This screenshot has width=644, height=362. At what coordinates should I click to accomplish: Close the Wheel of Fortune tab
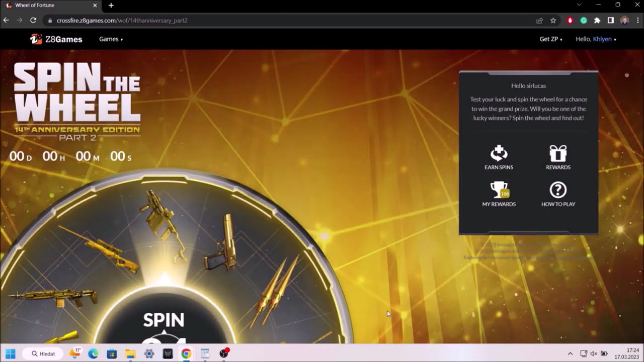95,6
